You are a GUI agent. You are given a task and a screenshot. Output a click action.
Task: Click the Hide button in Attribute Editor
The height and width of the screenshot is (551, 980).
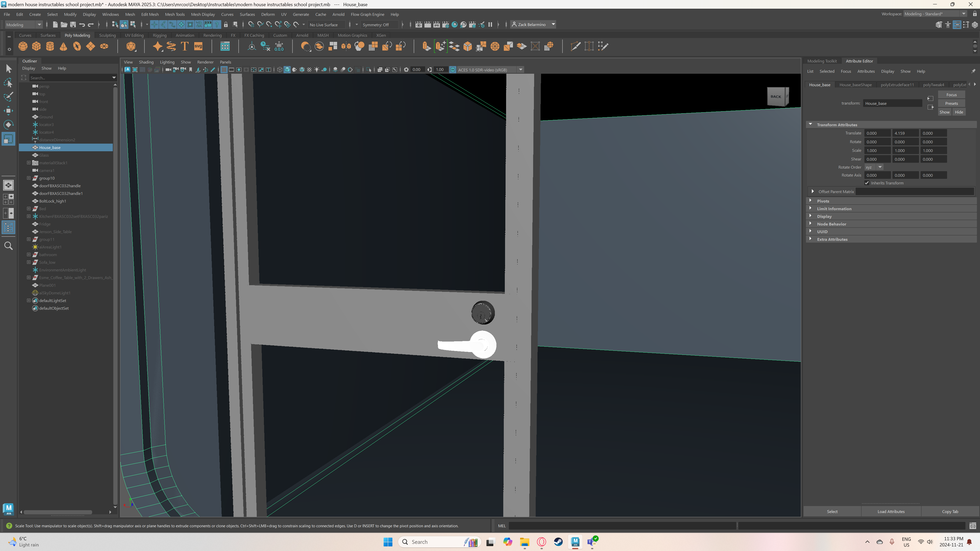tap(959, 112)
